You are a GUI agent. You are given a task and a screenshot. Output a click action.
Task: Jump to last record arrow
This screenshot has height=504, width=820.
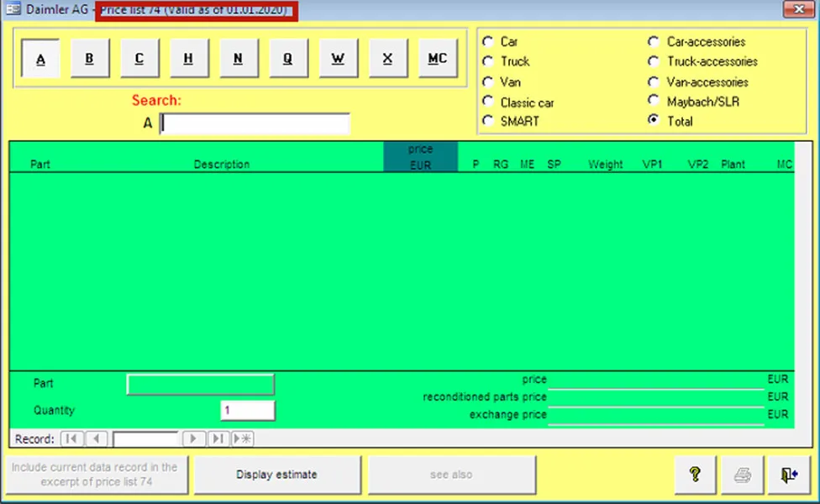[x=218, y=438]
